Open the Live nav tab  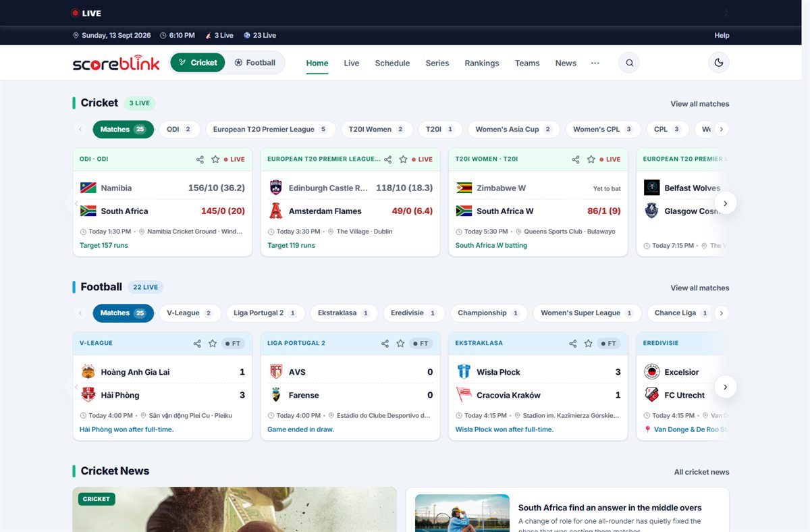[x=352, y=63]
